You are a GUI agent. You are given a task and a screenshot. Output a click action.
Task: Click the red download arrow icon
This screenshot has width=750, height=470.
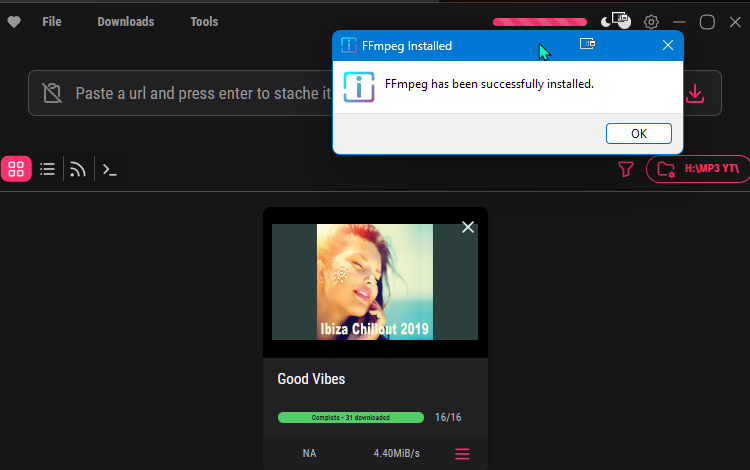point(695,94)
